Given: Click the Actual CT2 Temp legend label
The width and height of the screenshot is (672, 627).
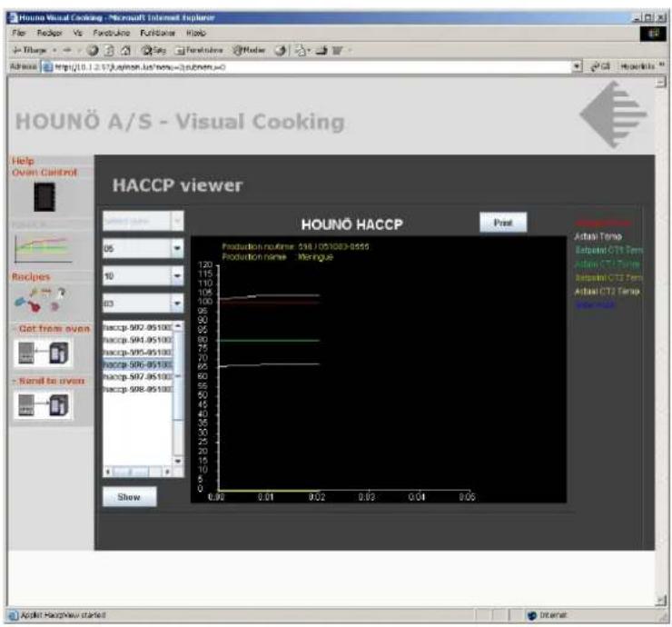Looking at the screenshot, I should click(x=607, y=292).
